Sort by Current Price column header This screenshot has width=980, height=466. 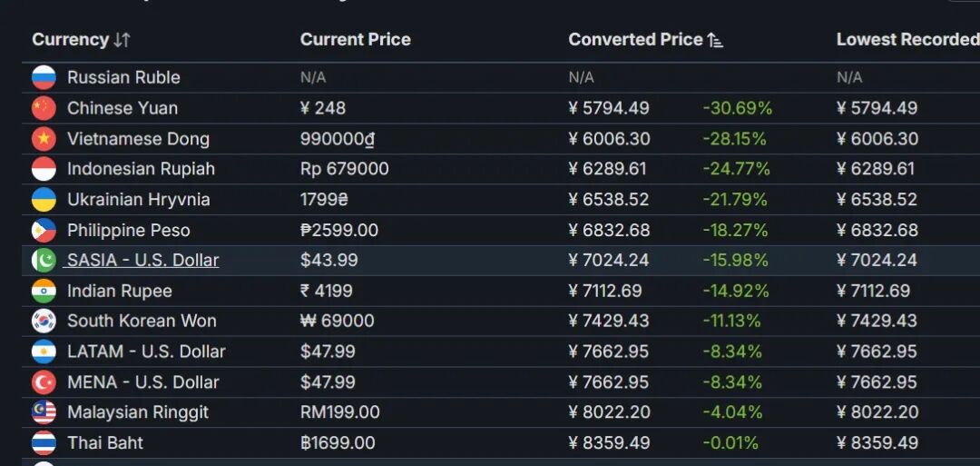[355, 39]
